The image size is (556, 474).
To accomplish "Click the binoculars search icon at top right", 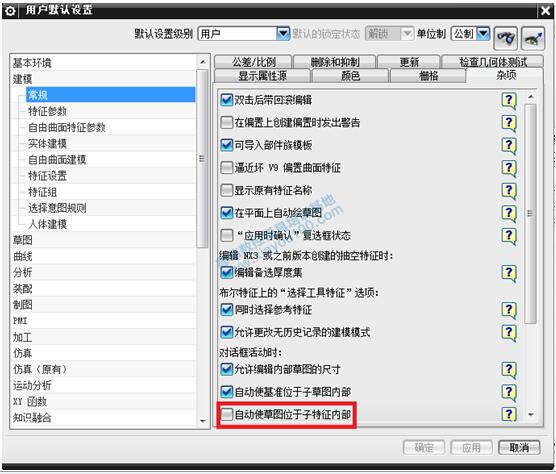I will click(x=505, y=38).
